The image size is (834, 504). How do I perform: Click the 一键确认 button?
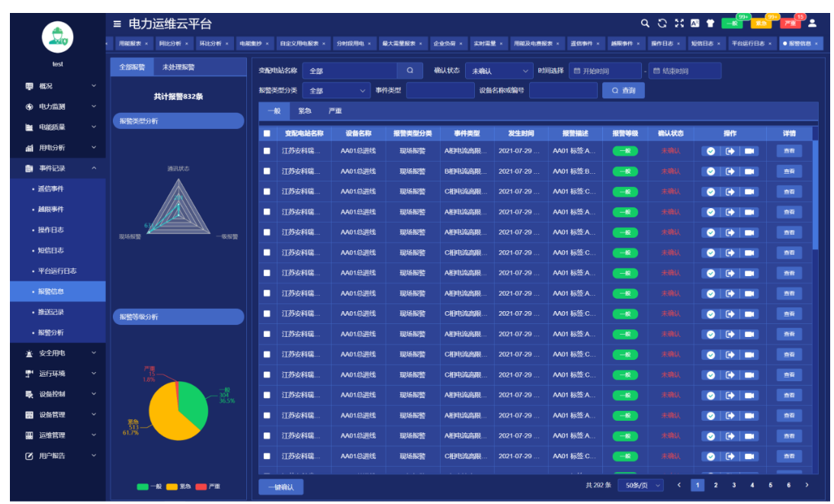click(x=281, y=486)
